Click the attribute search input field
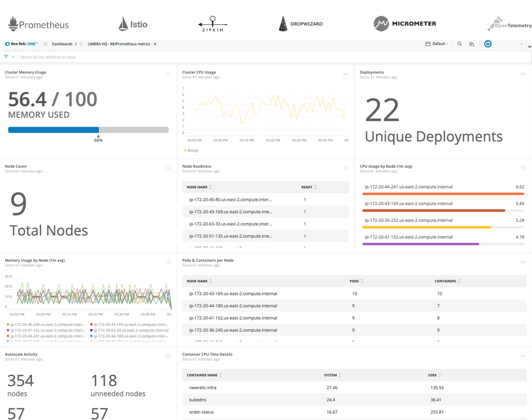 coord(274,57)
